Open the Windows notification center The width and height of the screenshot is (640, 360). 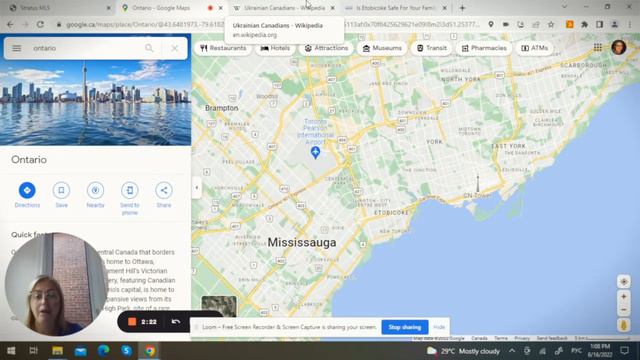click(624, 351)
